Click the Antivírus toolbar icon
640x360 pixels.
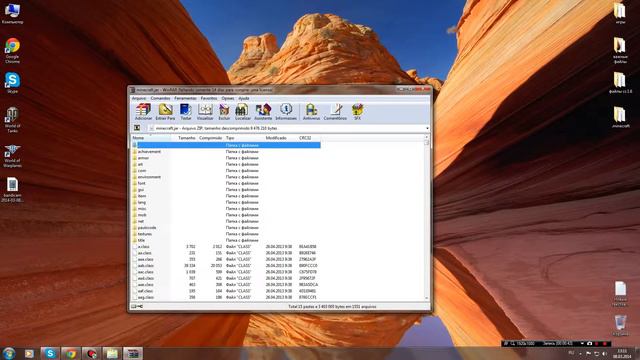pyautogui.click(x=311, y=111)
